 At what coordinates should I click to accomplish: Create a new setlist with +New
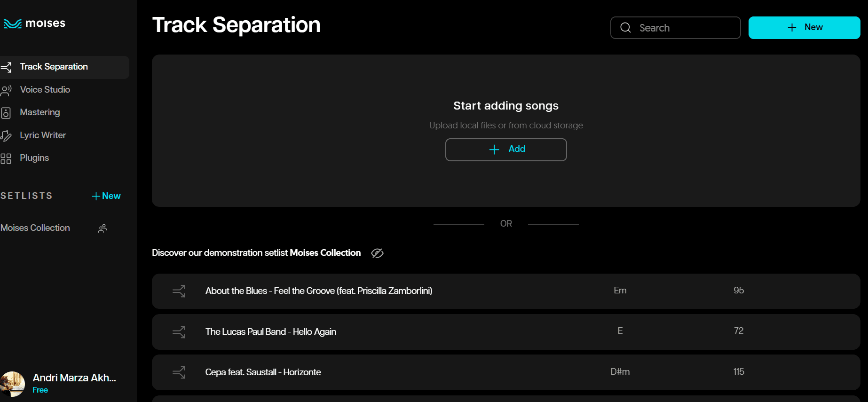(106, 196)
